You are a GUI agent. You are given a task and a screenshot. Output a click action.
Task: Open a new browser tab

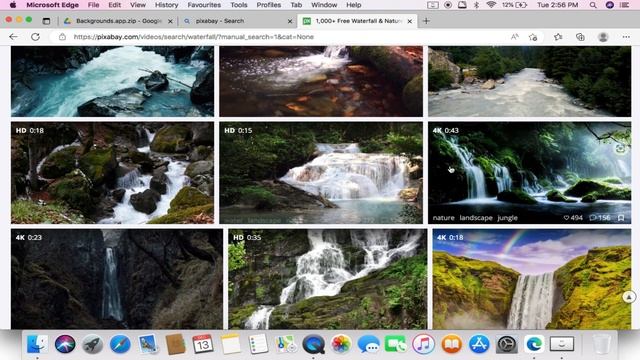[x=426, y=21]
